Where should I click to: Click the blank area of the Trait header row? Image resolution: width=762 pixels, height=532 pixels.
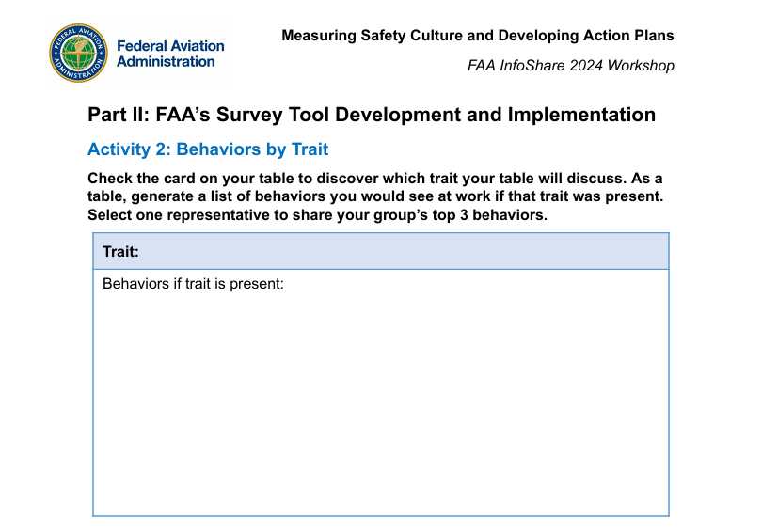pos(404,252)
